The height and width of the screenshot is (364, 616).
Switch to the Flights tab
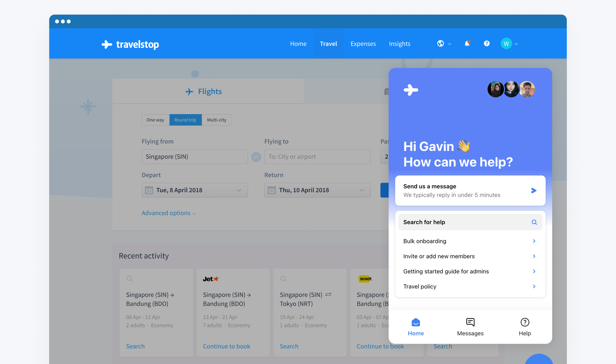click(208, 91)
